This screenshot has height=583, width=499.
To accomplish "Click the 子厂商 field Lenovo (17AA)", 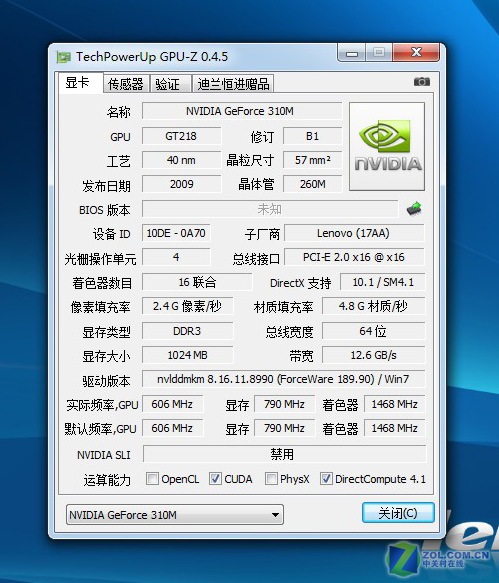I will tap(354, 233).
